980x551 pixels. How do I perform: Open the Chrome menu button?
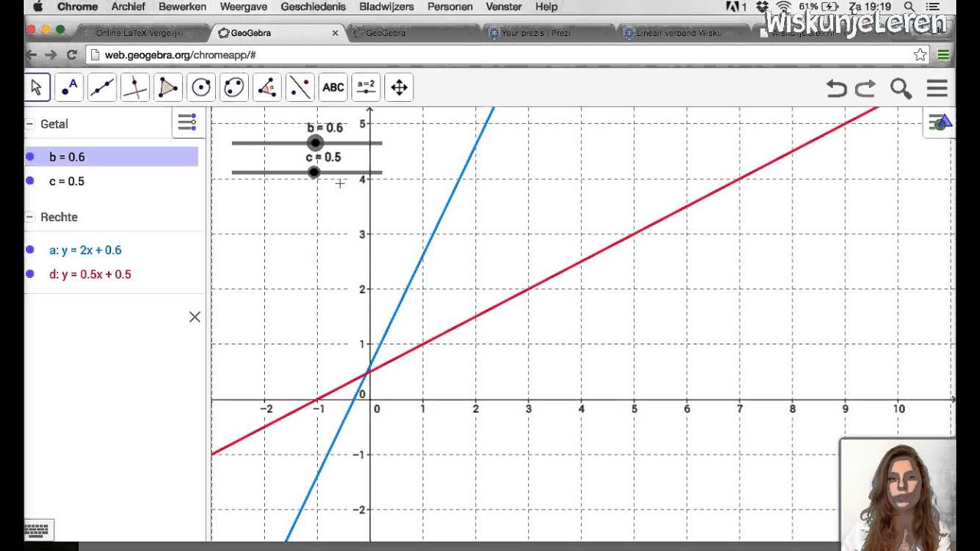point(943,54)
